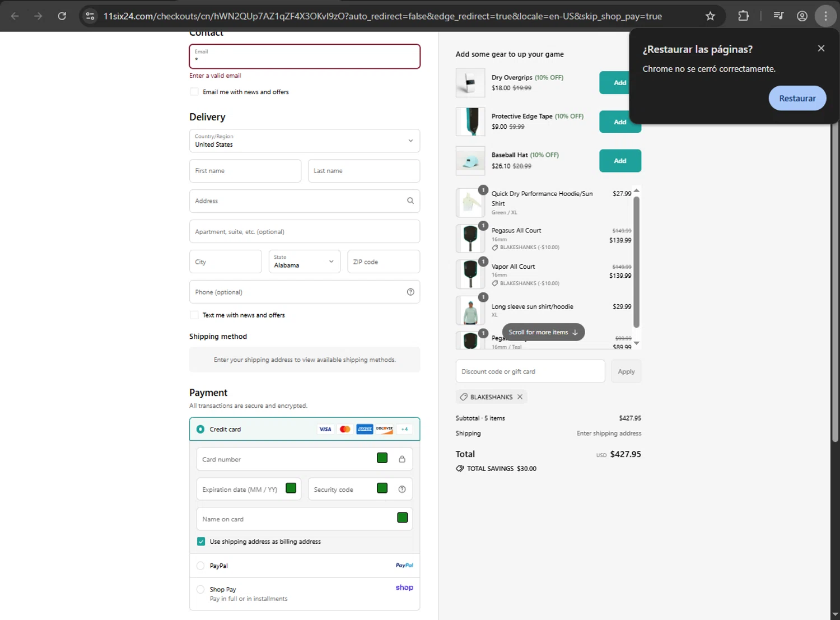The image size is (840, 620).
Task: Open the browser extensions puzzle icon
Action: [x=743, y=16]
